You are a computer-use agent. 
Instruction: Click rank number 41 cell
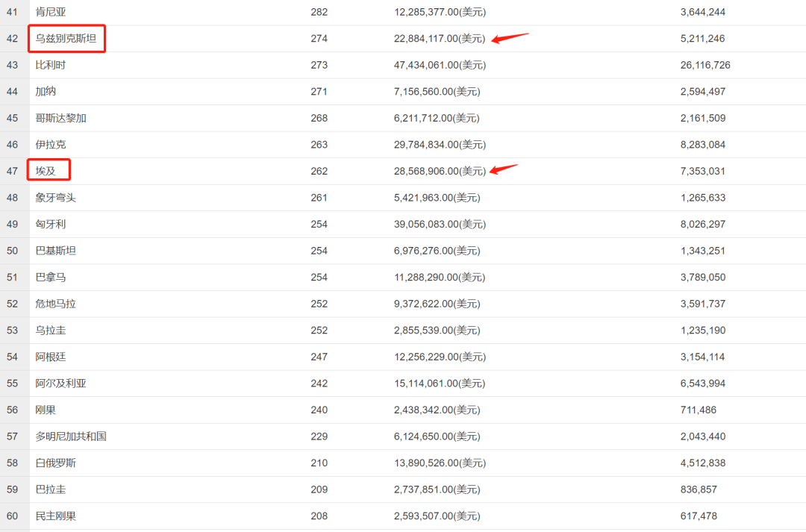(x=13, y=12)
